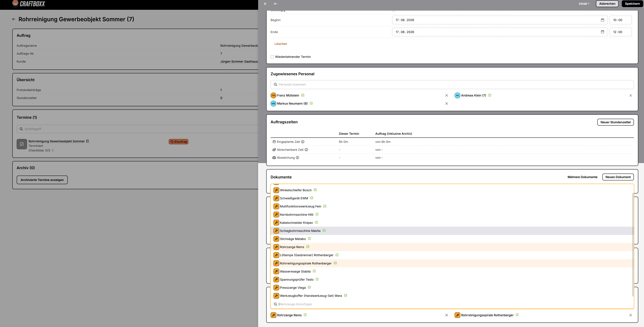Go back using arrow beside Rohrreinigung title

(14, 19)
